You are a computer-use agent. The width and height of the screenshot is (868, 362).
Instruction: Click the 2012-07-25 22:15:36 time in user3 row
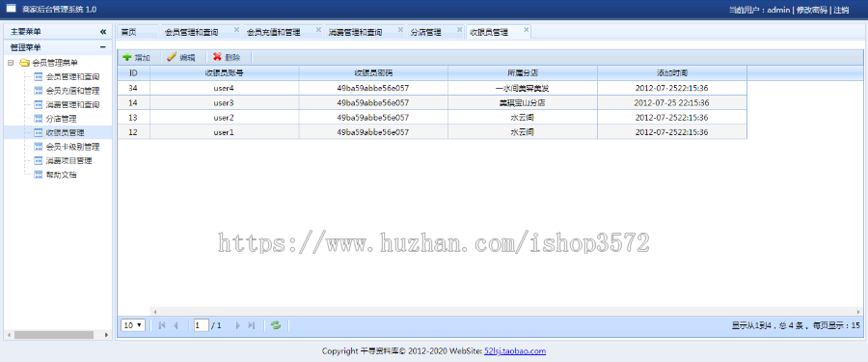(x=672, y=102)
